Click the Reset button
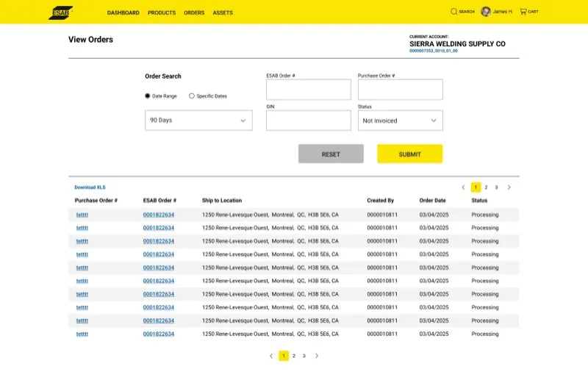The image size is (588, 380). pos(331,154)
